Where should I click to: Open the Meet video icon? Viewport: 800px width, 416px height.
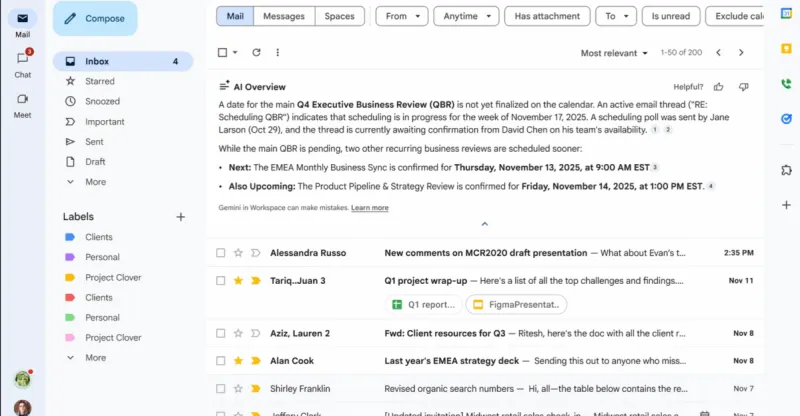[22, 99]
